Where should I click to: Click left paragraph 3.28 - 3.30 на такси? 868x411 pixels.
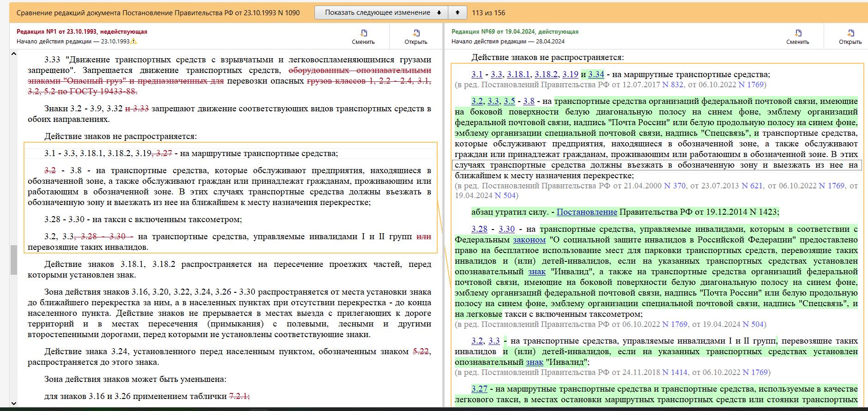click(x=143, y=219)
